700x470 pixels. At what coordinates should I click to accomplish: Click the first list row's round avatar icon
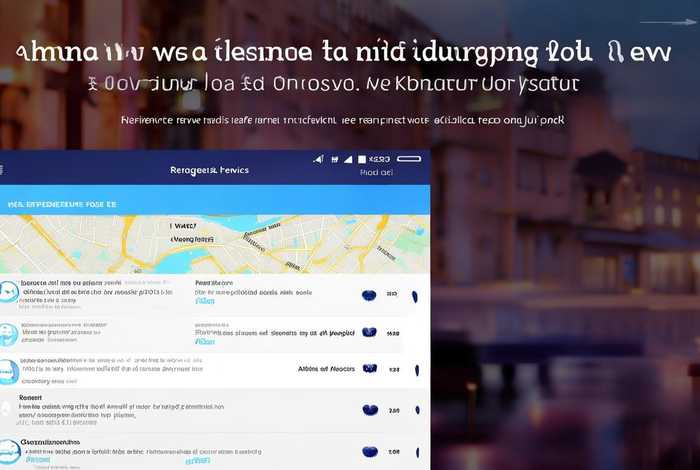(9, 293)
